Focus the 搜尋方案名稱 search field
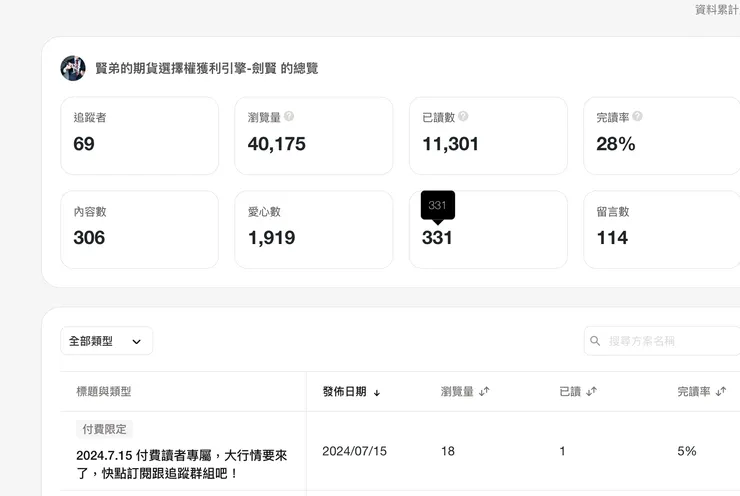This screenshot has width=740, height=496. tap(662, 341)
